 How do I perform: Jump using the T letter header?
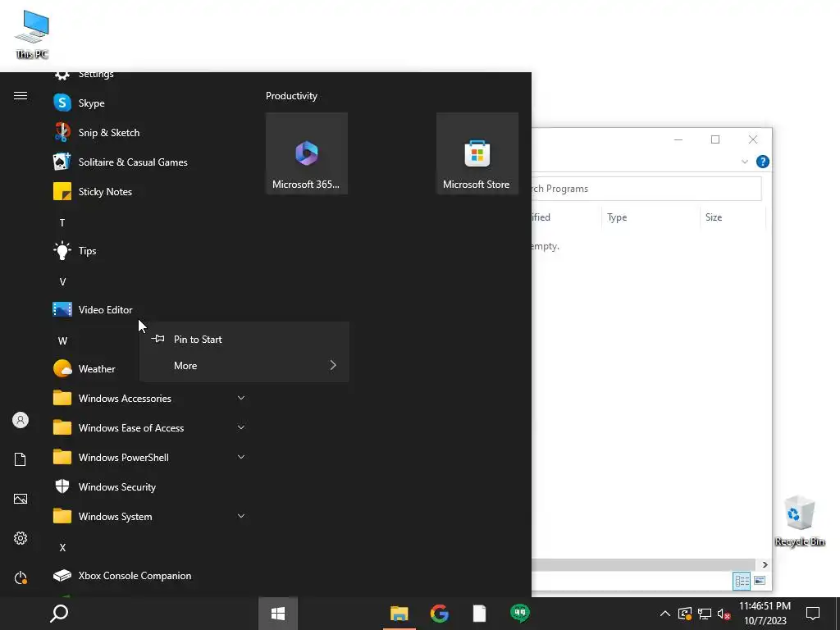[62, 222]
